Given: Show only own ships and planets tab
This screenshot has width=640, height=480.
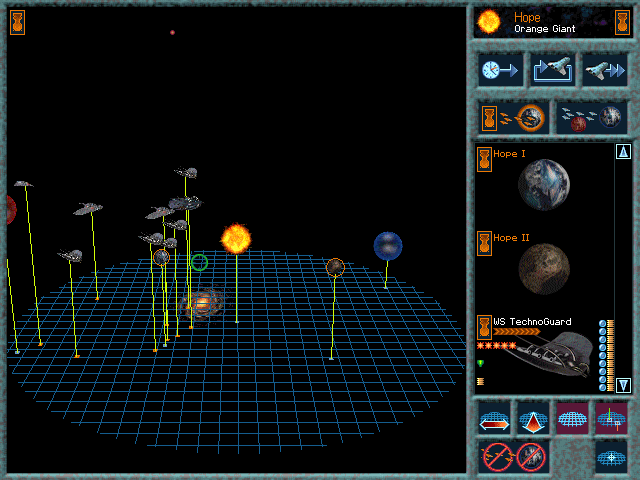Looking at the screenshot, I should (514, 118).
